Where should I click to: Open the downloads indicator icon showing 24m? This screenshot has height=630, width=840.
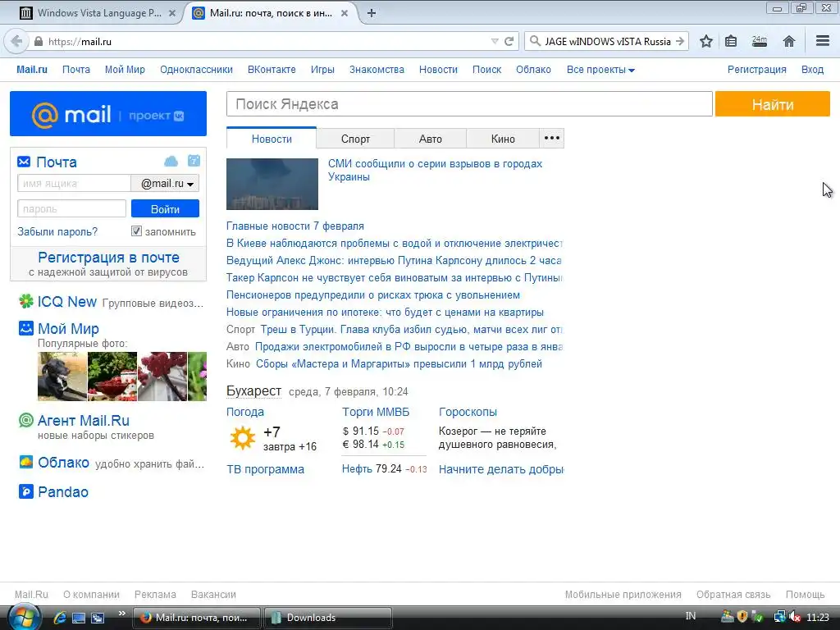[759, 41]
